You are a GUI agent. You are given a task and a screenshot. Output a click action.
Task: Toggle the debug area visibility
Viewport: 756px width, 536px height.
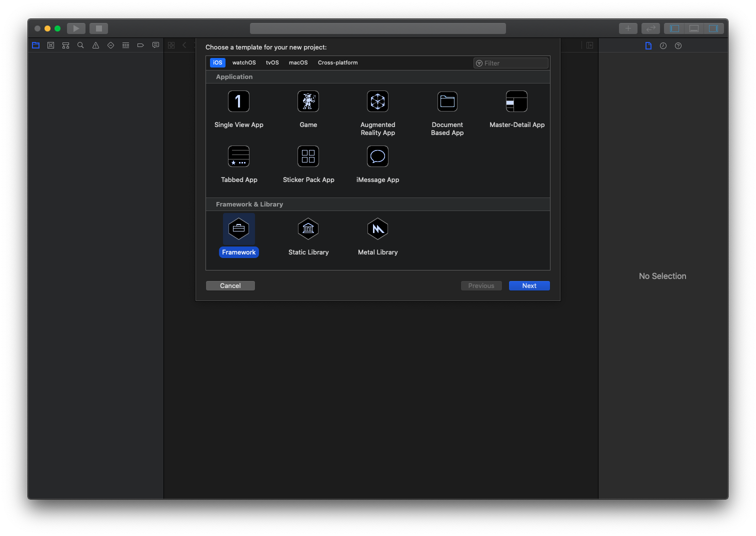[694, 28]
